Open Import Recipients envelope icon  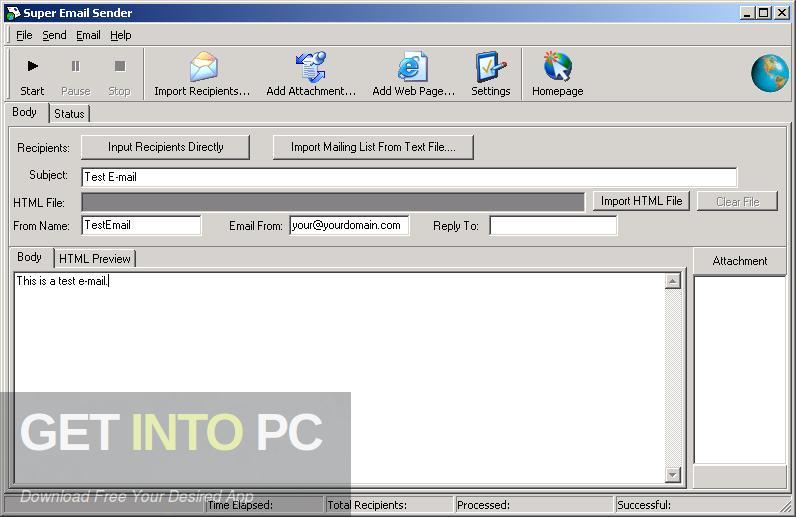204,67
